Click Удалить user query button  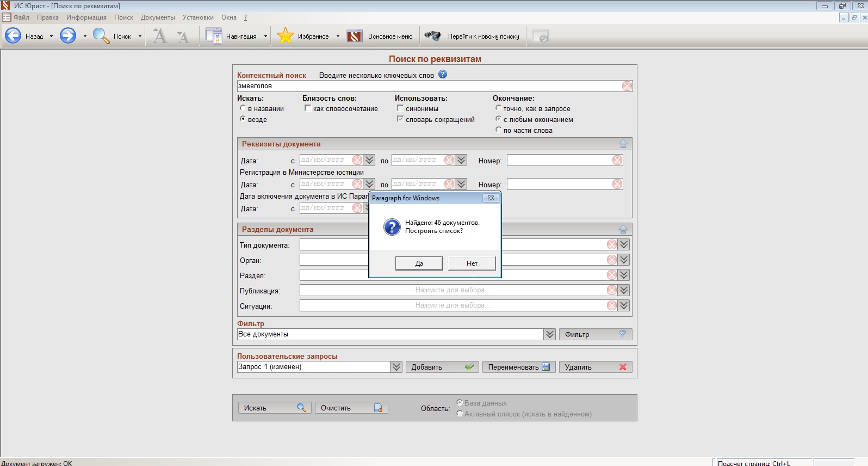click(596, 367)
